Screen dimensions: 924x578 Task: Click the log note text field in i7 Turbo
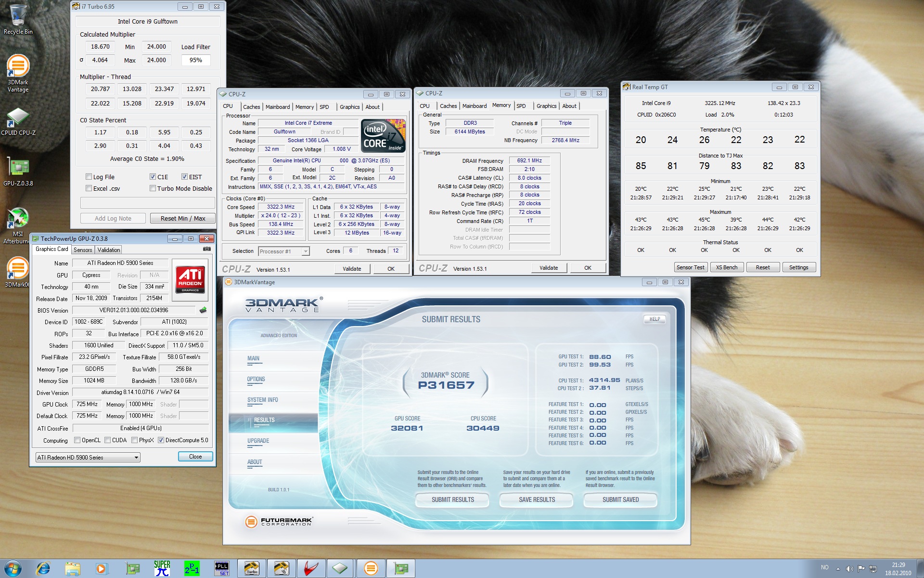coord(147,203)
